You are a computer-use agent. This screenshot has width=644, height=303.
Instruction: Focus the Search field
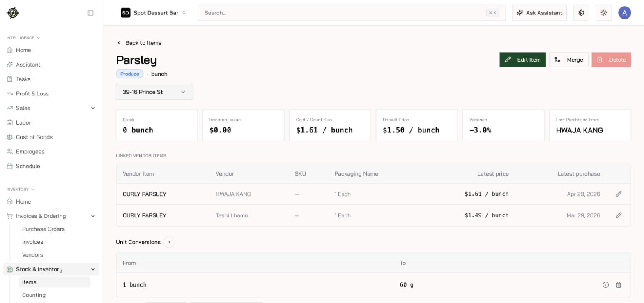(x=352, y=13)
